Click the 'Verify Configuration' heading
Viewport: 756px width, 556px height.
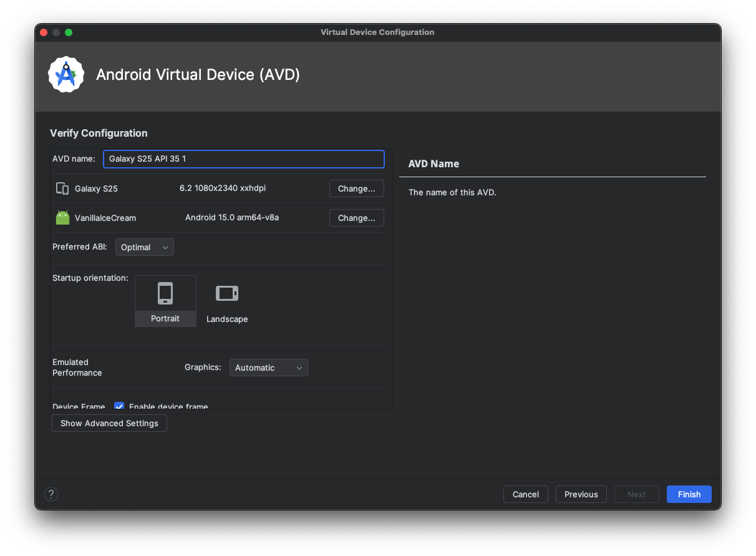coord(99,133)
